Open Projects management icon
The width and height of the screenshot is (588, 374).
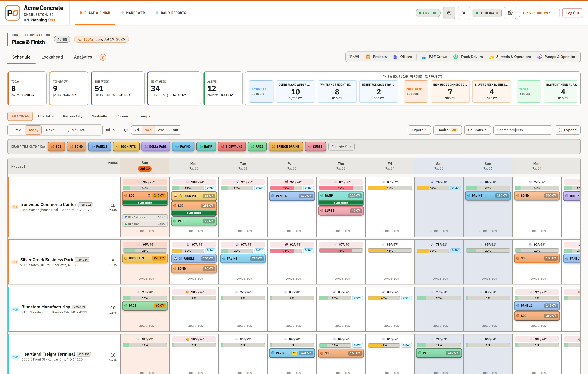point(368,57)
